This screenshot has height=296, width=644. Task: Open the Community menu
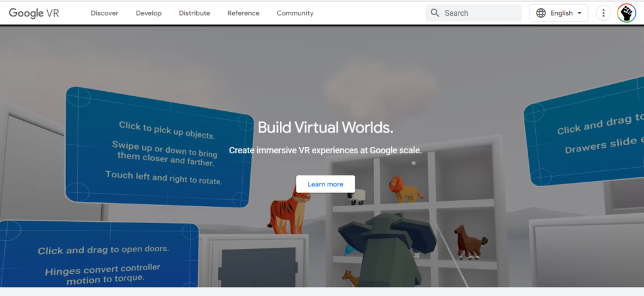point(295,13)
